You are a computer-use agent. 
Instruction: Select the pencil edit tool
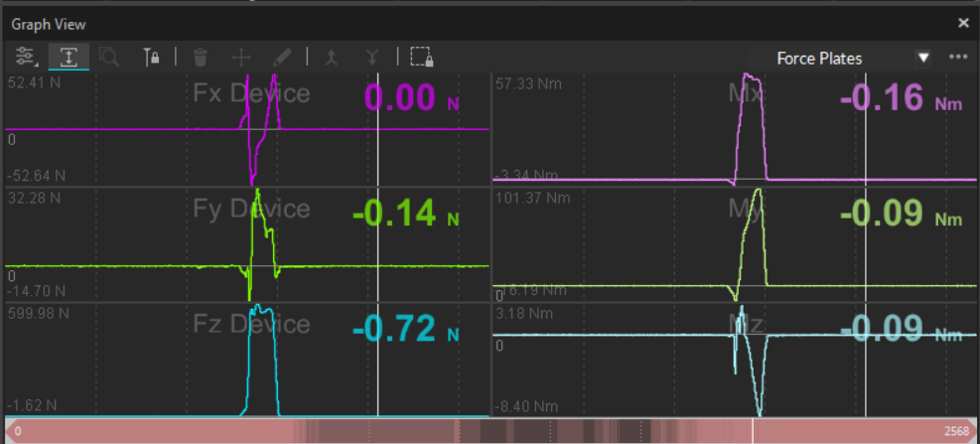(282, 58)
